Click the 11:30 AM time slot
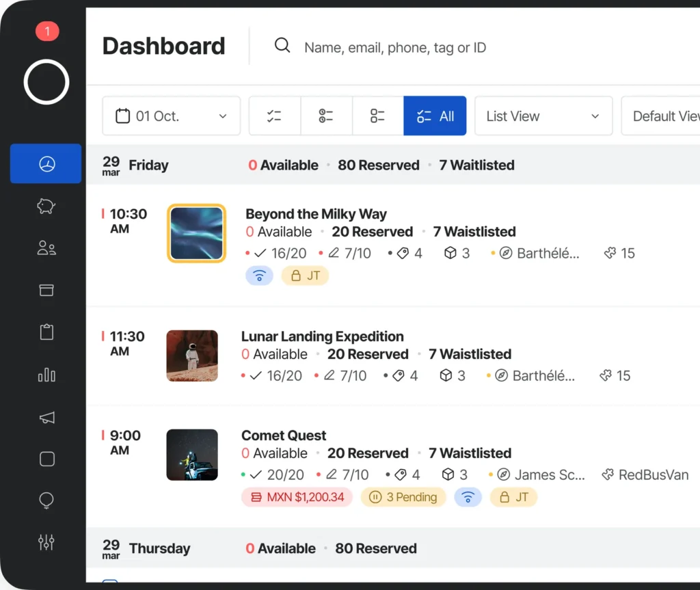 click(x=127, y=343)
